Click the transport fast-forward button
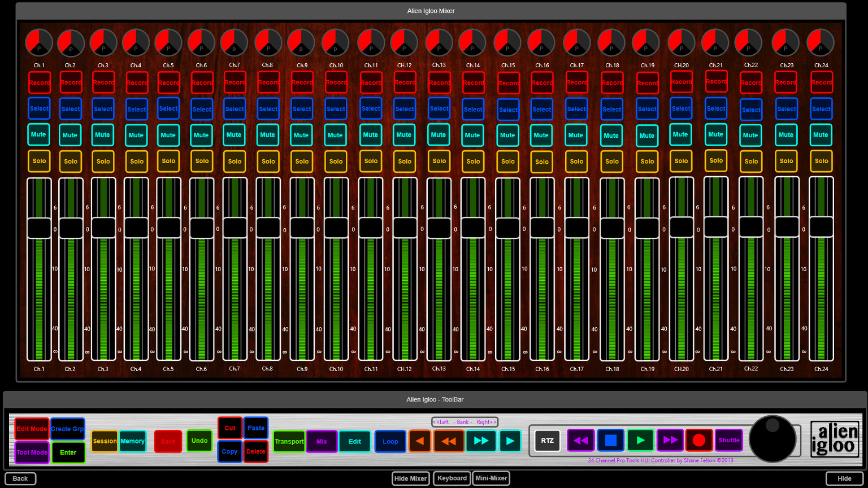Screen dimensions: 868x488 tap(670, 441)
